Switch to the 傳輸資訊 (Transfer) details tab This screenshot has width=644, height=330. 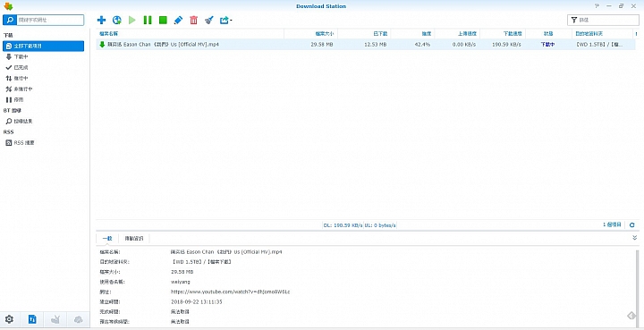coord(134,238)
